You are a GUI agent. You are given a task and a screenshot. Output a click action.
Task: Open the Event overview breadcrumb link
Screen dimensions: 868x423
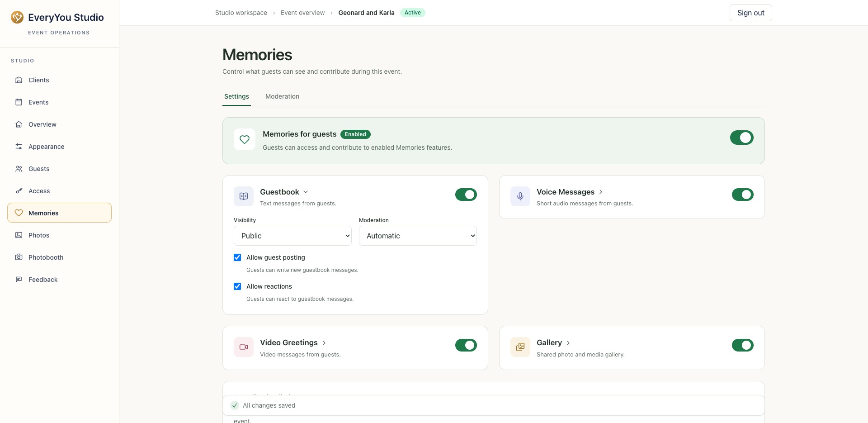pyautogui.click(x=302, y=13)
